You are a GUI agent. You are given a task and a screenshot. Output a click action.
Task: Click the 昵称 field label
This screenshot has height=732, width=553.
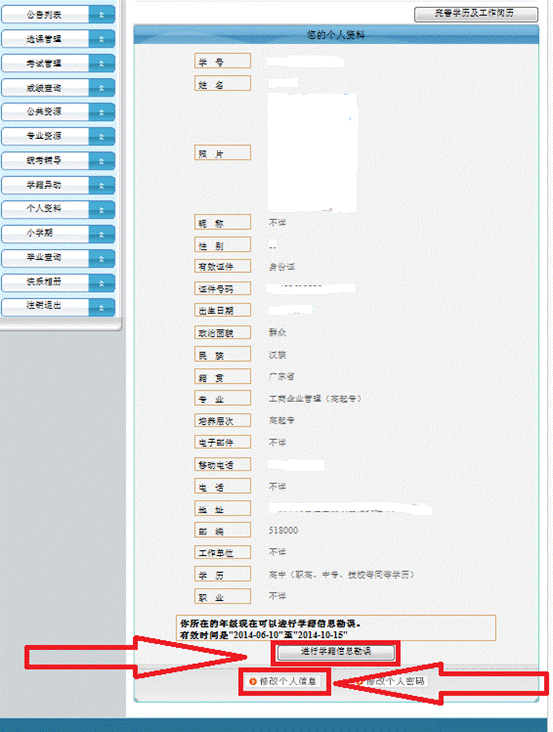click(x=223, y=222)
